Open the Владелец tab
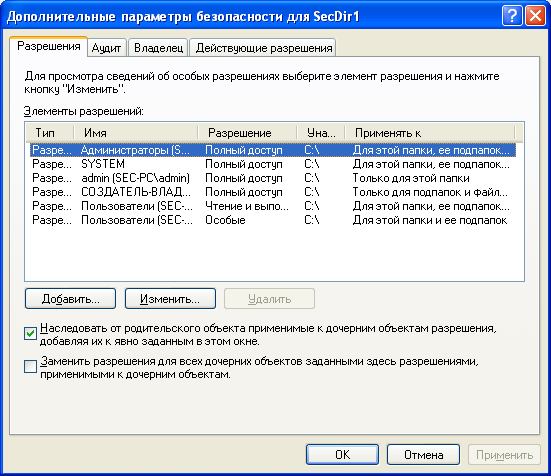 click(x=158, y=48)
